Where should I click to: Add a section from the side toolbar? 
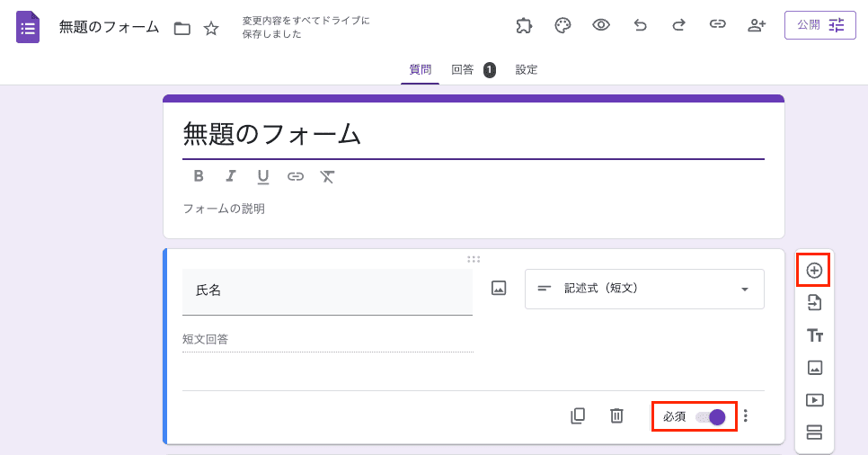pos(814,433)
